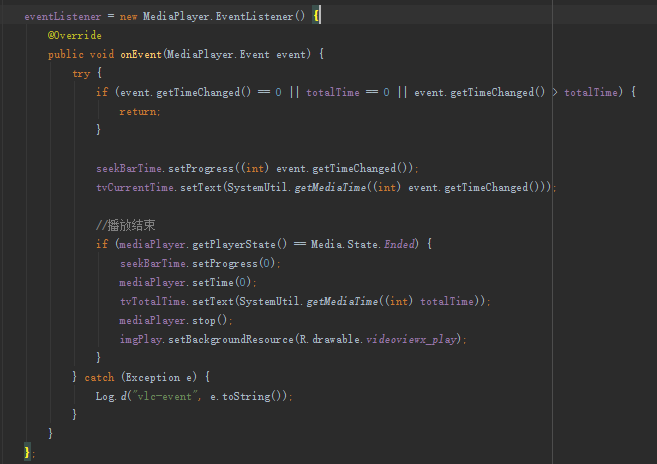Click highlighted closing brace on last line

click(x=27, y=452)
